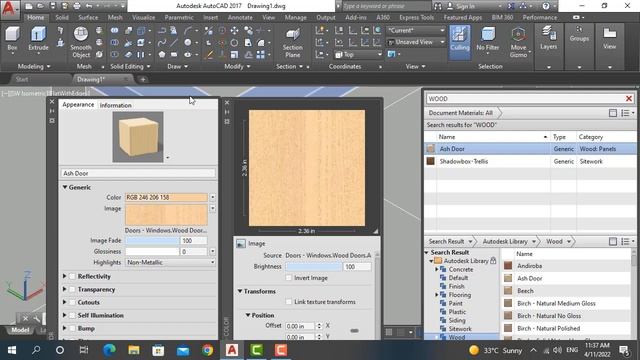Viewport: 640px width, 360px height.
Task: Open the Highlights Non-Metallic dropdown
Action: (170, 262)
